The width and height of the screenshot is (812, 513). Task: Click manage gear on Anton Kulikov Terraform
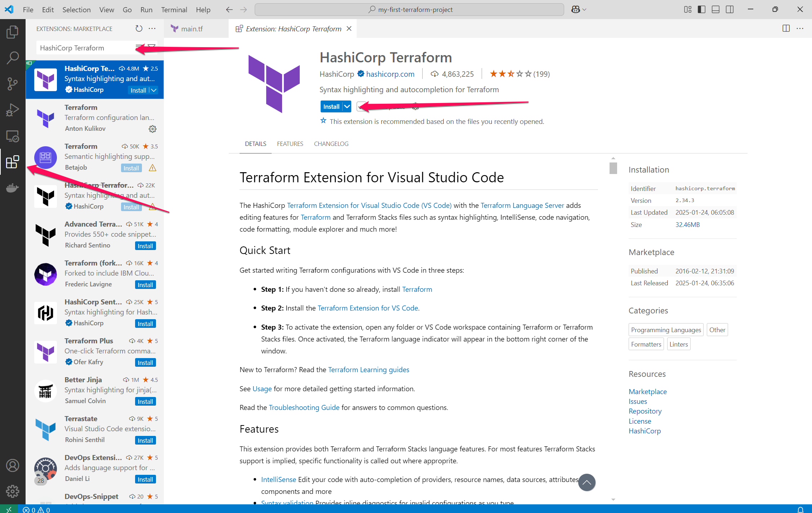point(152,129)
